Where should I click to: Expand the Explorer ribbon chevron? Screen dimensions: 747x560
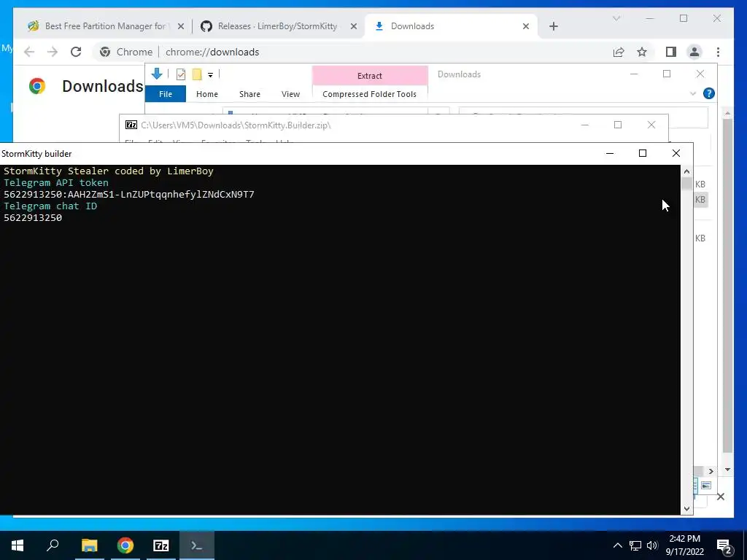[693, 94]
